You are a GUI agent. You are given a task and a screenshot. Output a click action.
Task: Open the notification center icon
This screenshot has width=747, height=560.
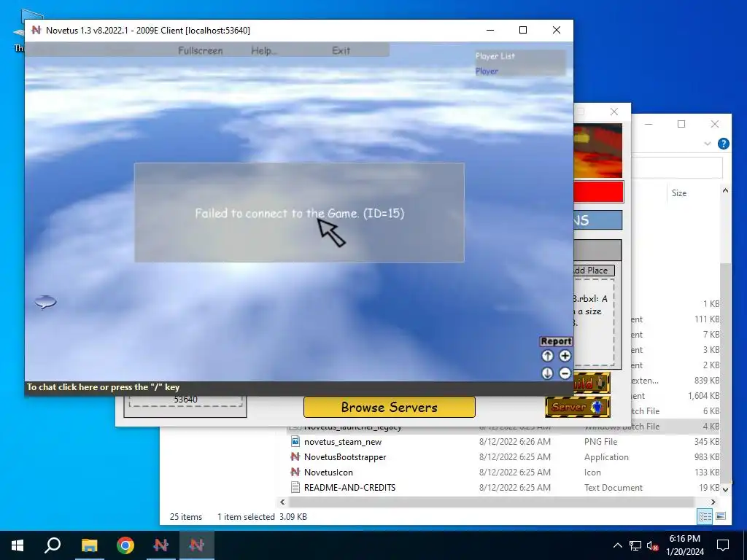tap(723, 545)
